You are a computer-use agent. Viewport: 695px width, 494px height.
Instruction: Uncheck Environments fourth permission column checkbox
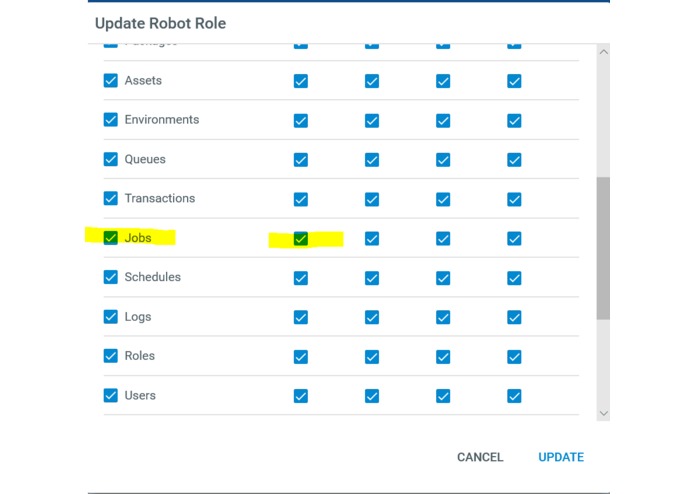point(514,121)
